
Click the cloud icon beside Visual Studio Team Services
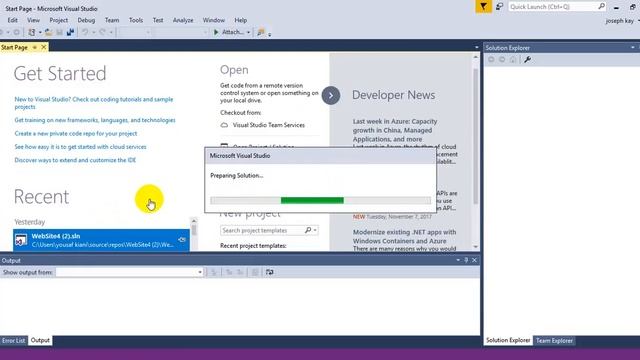point(224,125)
